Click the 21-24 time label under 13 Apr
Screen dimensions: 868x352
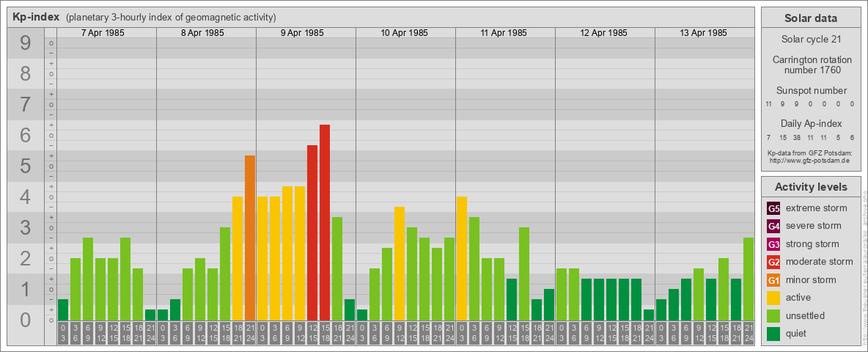tap(749, 333)
